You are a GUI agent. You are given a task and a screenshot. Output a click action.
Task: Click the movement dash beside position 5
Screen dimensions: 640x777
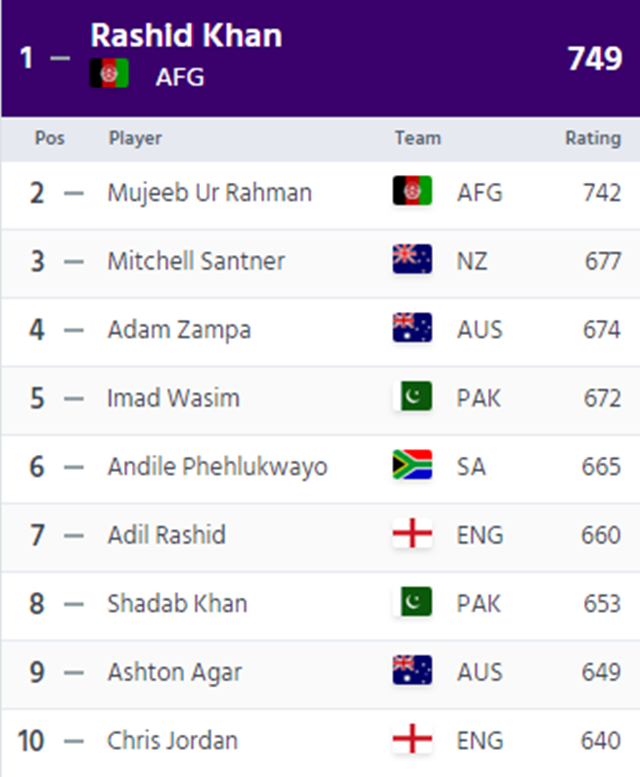[x=74, y=399]
